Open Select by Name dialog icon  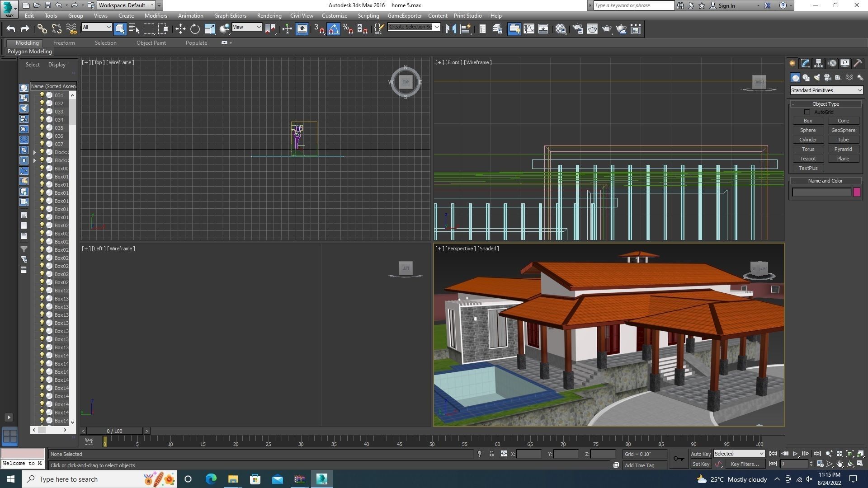(x=134, y=29)
